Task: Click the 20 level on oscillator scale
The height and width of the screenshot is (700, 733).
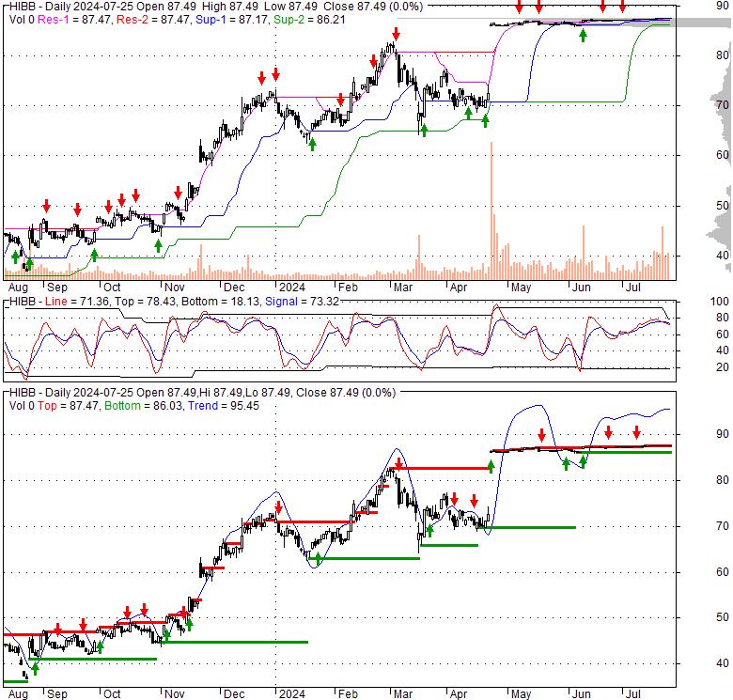Action: point(723,367)
